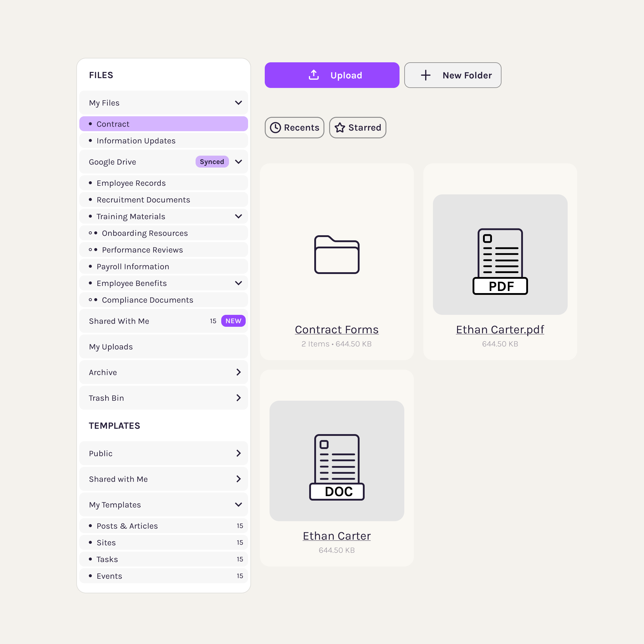Collapse the My Files section

[238, 103]
